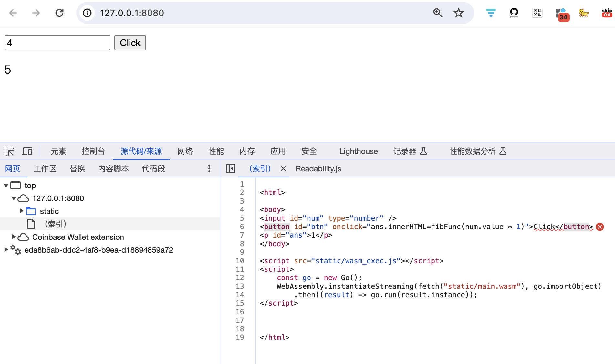Screen dimensions: 615x364
Task: Open the Skip Ad extension icon
Action: tap(607, 13)
